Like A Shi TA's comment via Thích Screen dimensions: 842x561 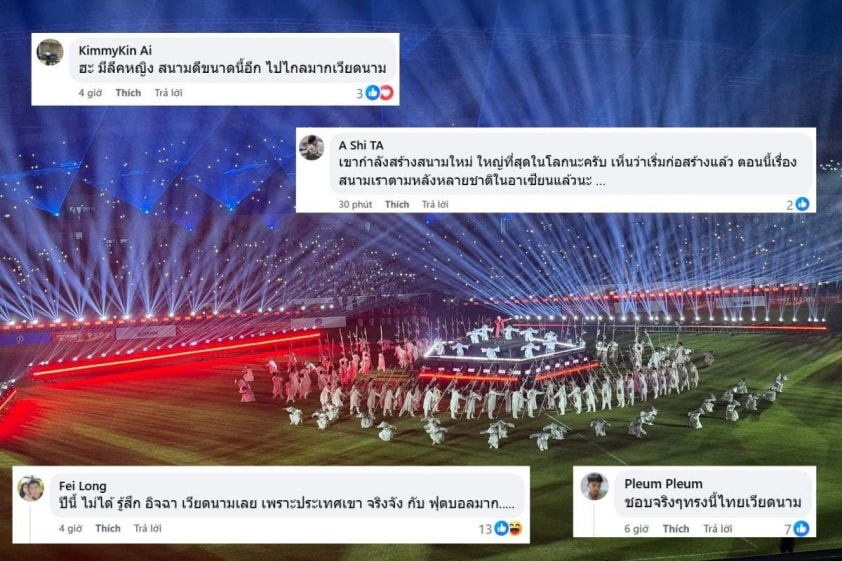point(397,205)
